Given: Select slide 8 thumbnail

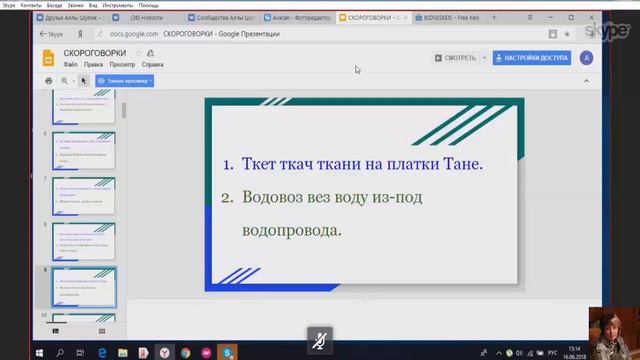Looking at the screenshot, I should click(84, 242).
